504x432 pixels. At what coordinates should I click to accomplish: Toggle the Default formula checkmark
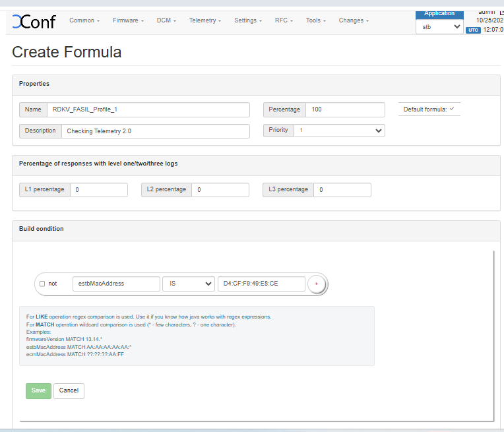click(452, 109)
